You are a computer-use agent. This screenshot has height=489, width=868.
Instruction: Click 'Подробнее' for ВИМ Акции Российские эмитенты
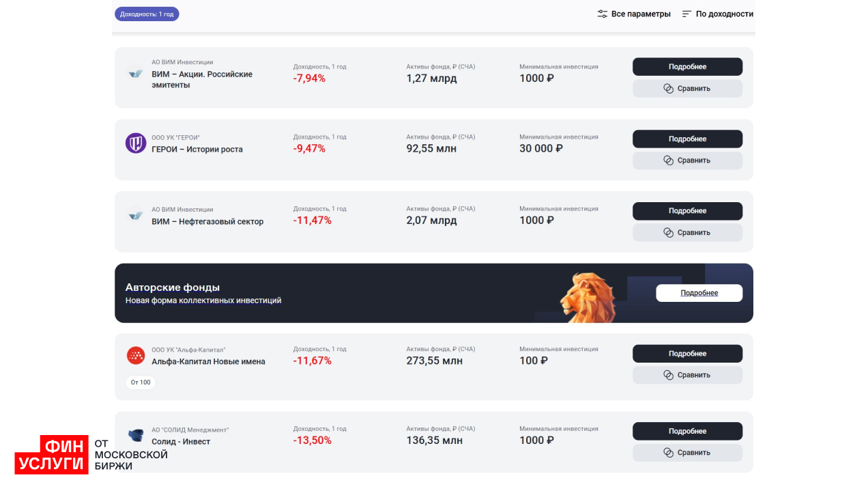pyautogui.click(x=687, y=66)
